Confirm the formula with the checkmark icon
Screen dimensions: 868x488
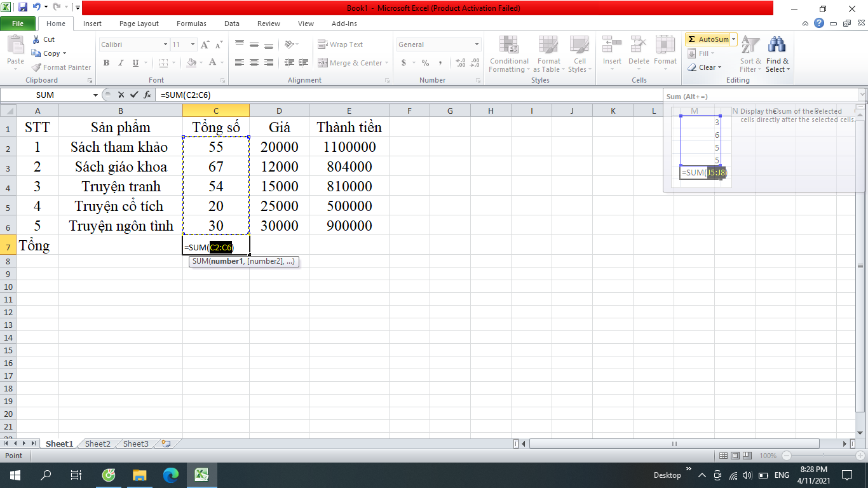(133, 95)
